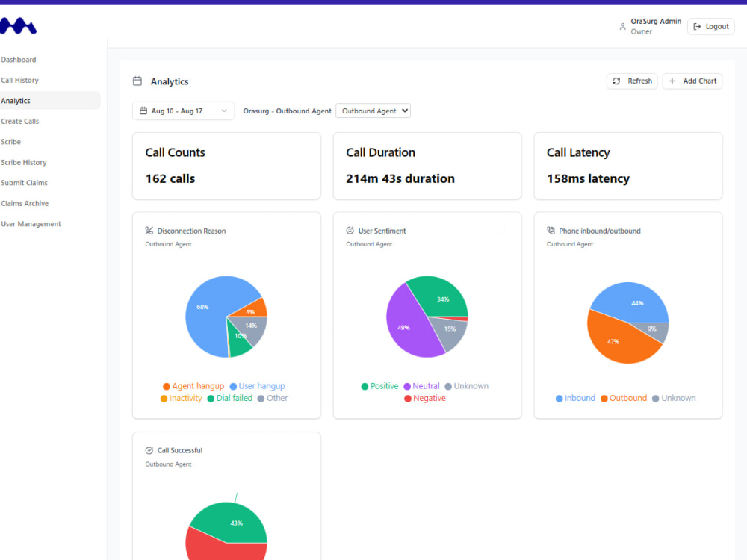
Task: Click the calendar icon next to Analytics heading
Action: [x=137, y=81]
